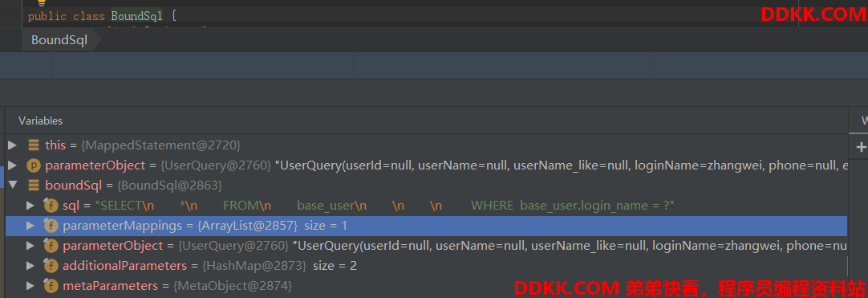Click the field icon beside metaParameters
Image resolution: width=868 pixels, height=298 pixels.
pyautogui.click(x=51, y=286)
